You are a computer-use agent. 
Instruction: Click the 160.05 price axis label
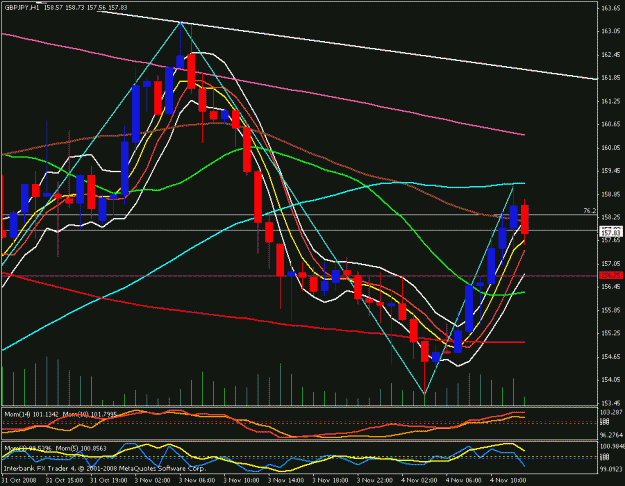point(610,148)
